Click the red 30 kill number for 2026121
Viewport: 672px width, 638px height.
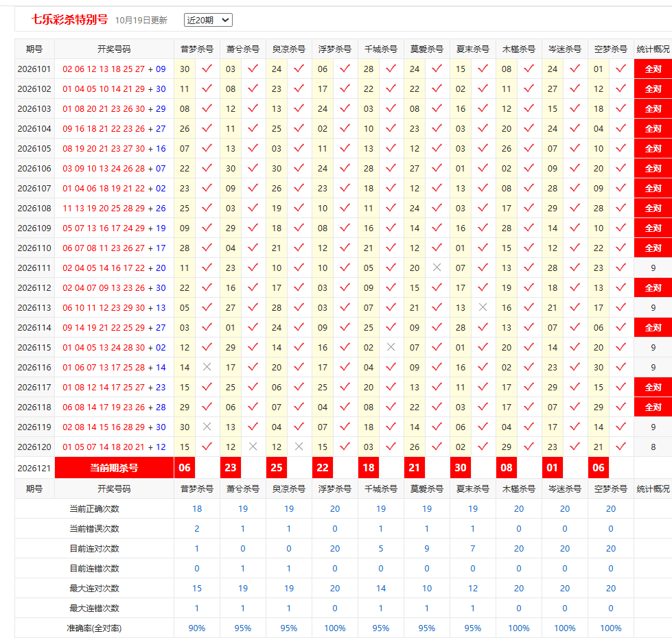[461, 468]
